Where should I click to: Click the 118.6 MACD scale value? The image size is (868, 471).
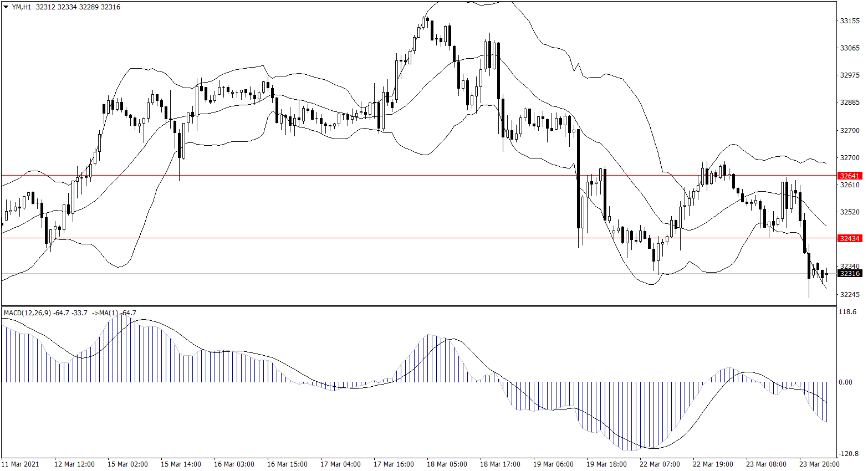pyautogui.click(x=847, y=312)
